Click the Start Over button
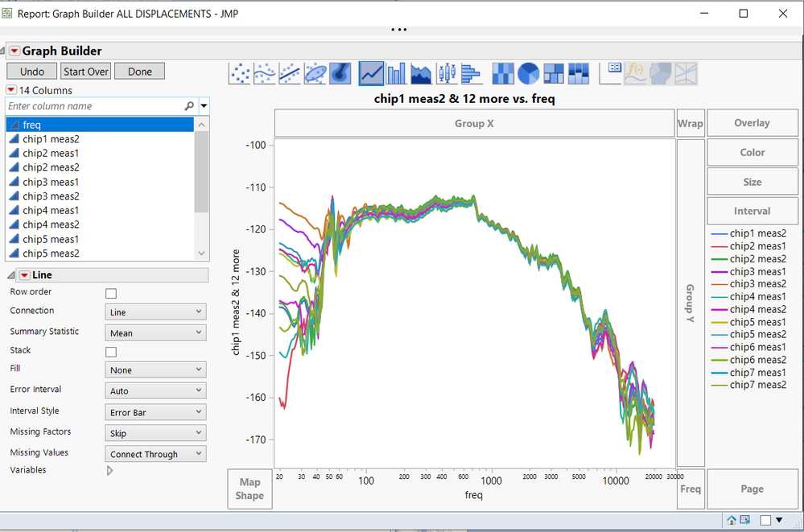This screenshot has height=532, width=804. (86, 72)
